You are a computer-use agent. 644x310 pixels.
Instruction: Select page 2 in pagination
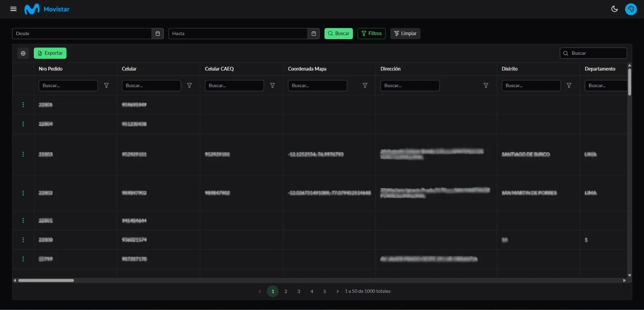[286, 291]
